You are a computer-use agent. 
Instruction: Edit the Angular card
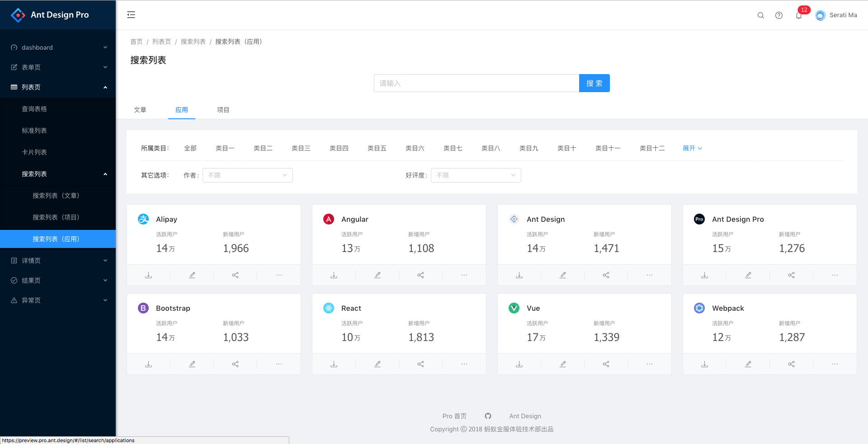coord(377,275)
